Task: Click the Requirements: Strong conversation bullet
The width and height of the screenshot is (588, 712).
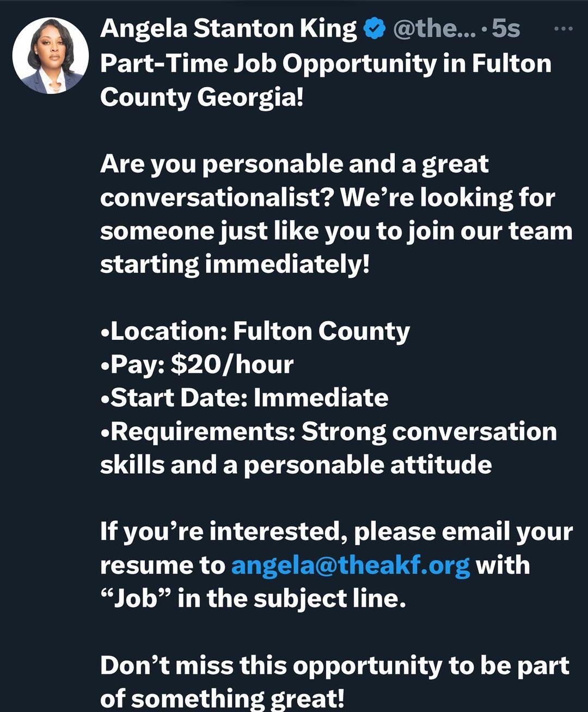Action: 329,431
